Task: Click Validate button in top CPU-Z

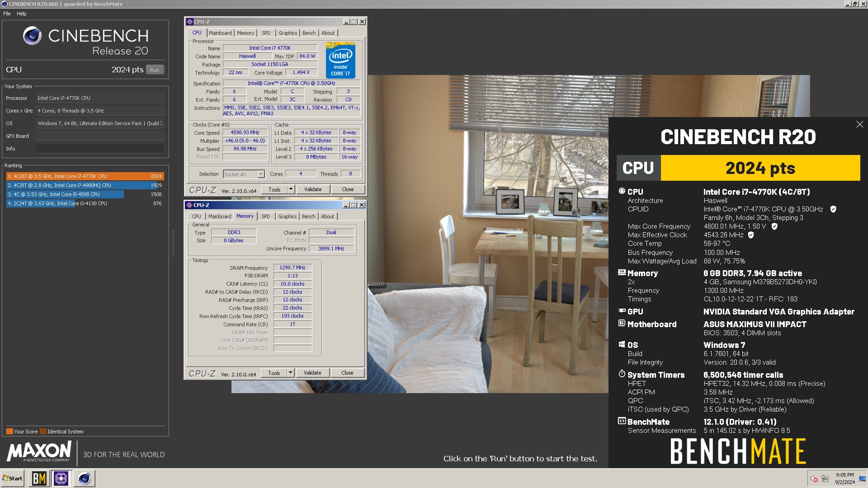Action: tap(313, 189)
